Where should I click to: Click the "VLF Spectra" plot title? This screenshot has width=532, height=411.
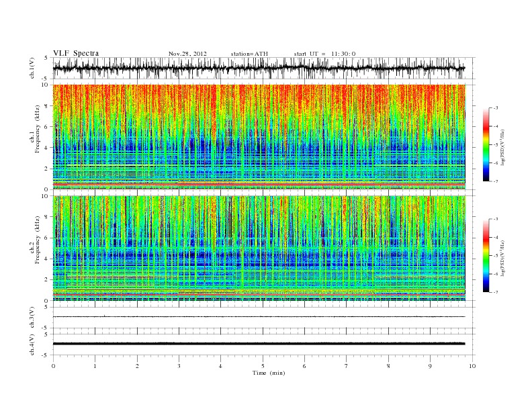click(76, 53)
